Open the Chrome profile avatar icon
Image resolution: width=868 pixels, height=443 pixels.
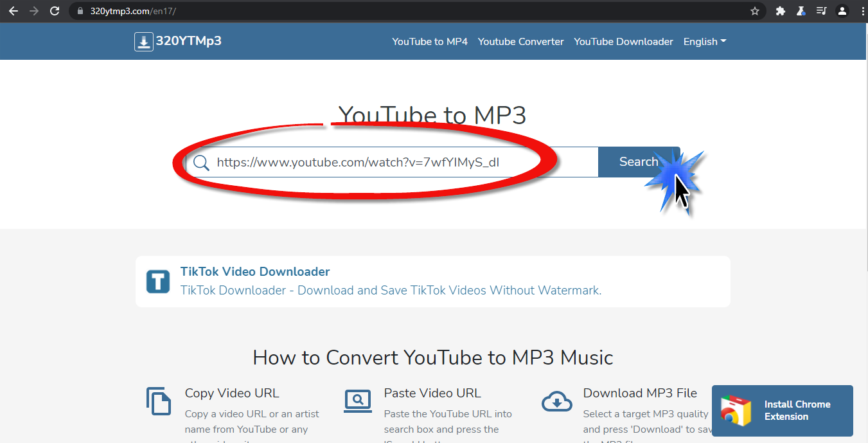click(842, 11)
